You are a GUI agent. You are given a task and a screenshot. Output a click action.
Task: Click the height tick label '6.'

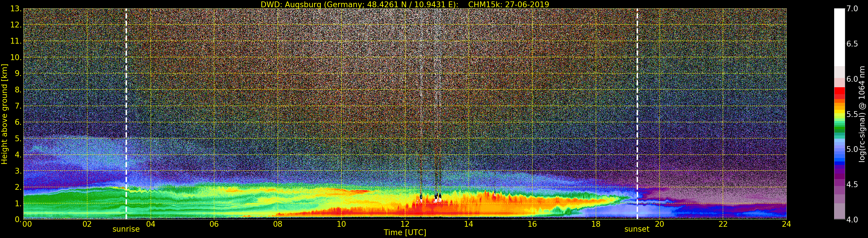18,122
